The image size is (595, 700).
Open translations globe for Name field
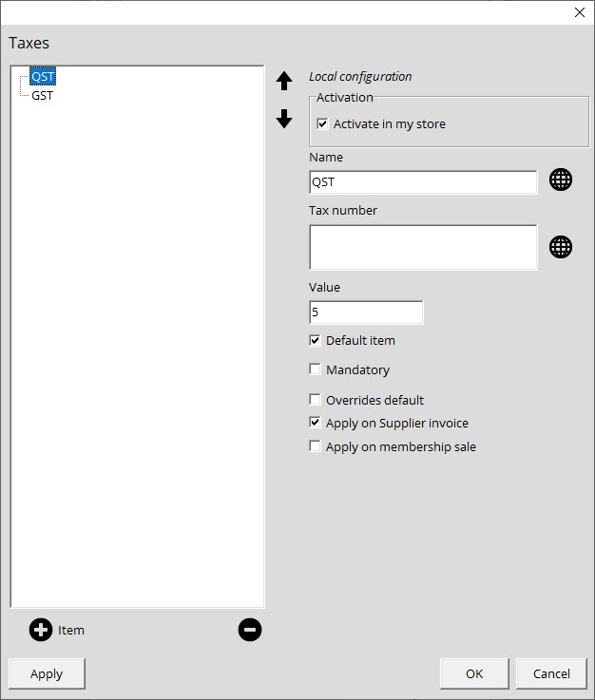(561, 180)
